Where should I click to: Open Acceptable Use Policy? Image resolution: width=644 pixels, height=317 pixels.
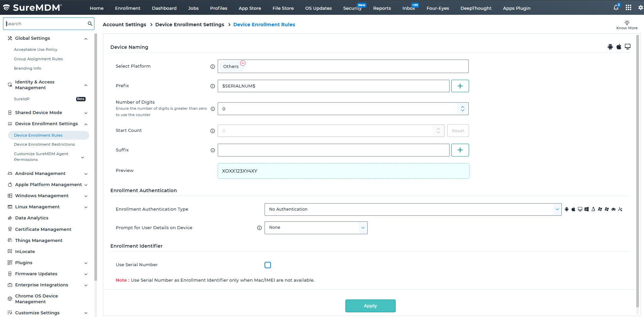pos(36,49)
